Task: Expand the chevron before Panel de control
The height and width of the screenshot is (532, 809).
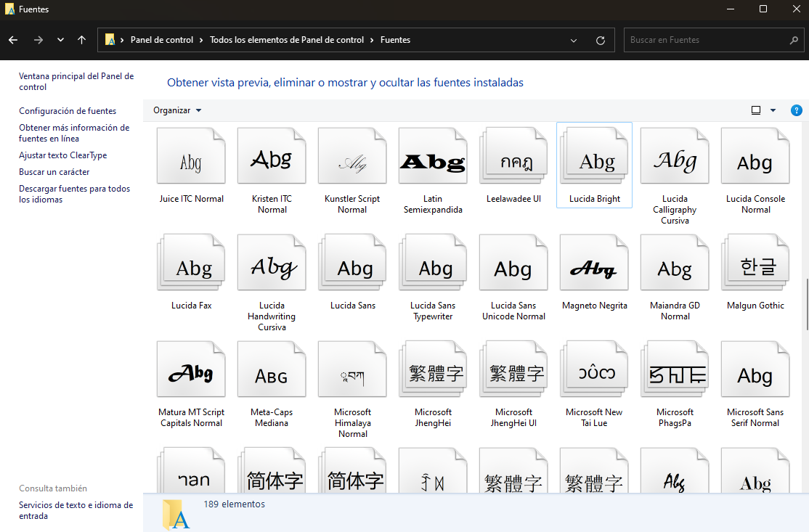Action: [x=122, y=40]
